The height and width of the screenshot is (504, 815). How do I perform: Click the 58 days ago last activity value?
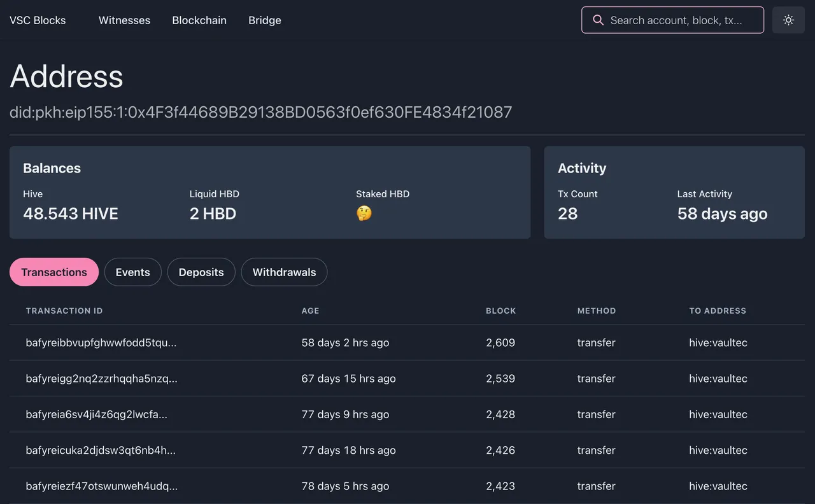pos(723,213)
